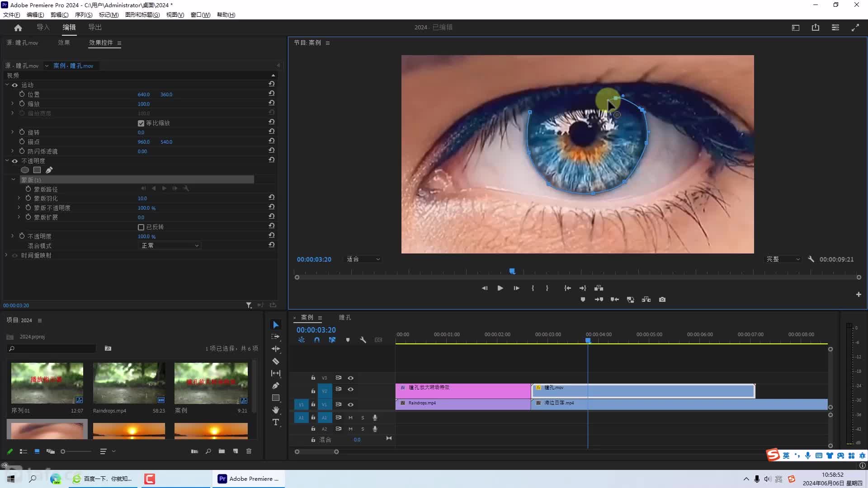
Task: Switch to 效果 effects tab
Action: point(64,42)
